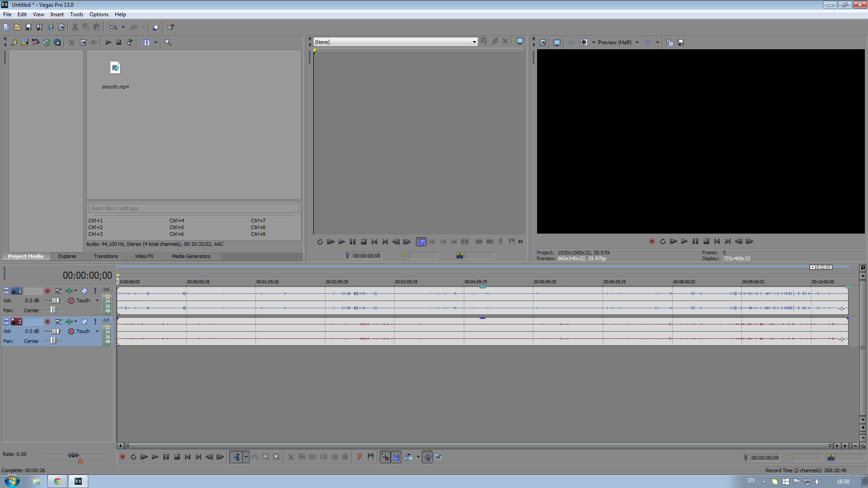The image size is (868, 488).
Task: Open the trimmer (None) media dropdown
Action: [474, 42]
